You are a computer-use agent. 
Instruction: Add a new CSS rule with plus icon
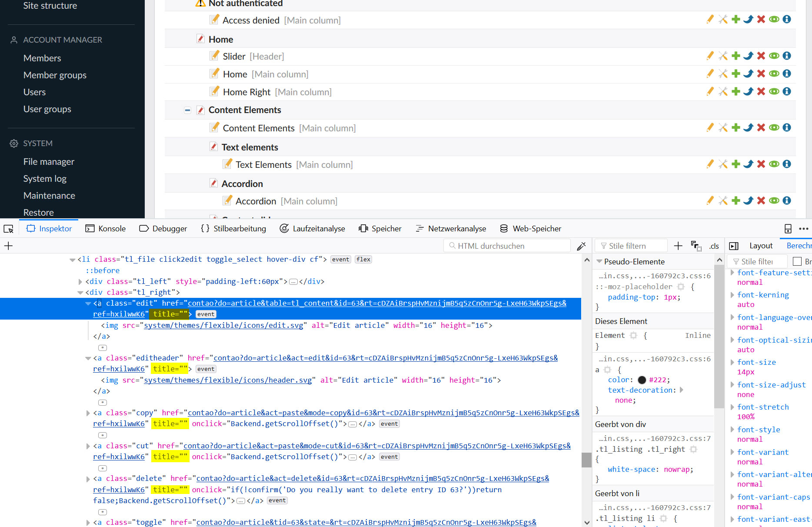coord(678,246)
